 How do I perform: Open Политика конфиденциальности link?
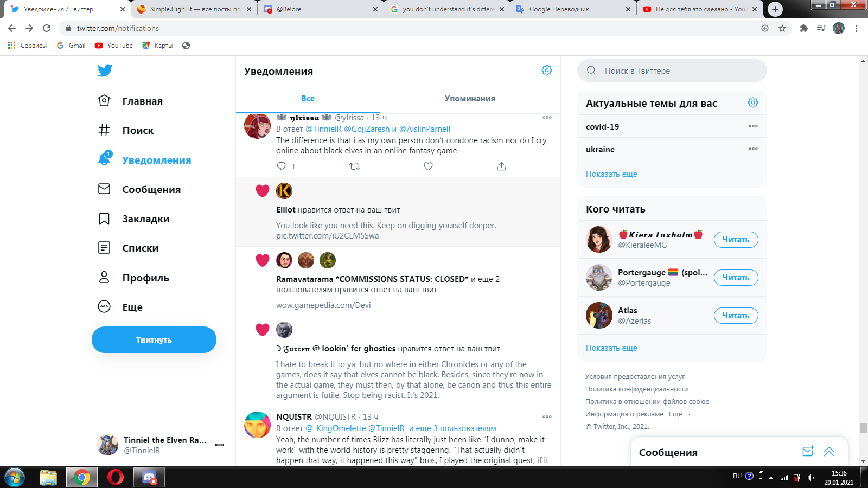coord(636,389)
